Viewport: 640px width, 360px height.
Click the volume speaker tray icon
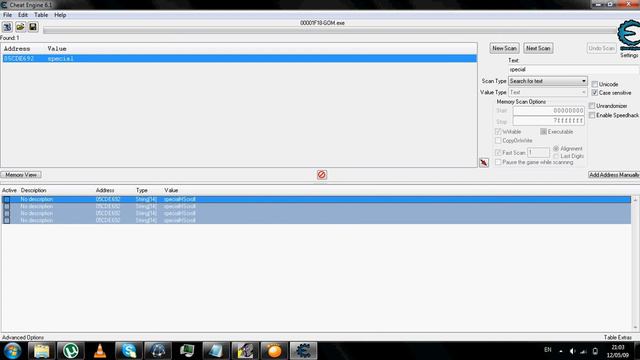tap(572, 351)
